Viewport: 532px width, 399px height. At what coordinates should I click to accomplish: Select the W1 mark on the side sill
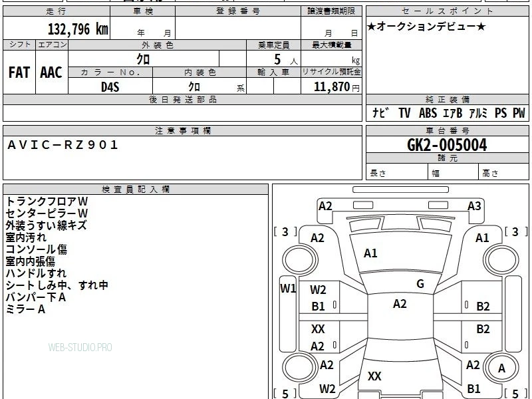288,289
